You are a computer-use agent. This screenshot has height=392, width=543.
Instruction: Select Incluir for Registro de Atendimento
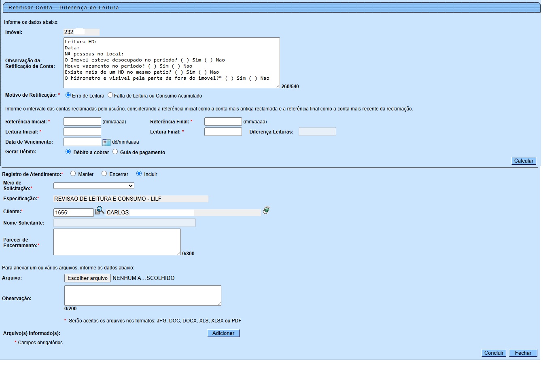coord(139,174)
